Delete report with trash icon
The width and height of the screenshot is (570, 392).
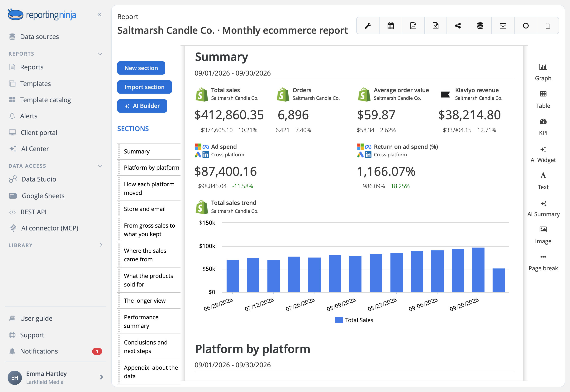coord(548,26)
